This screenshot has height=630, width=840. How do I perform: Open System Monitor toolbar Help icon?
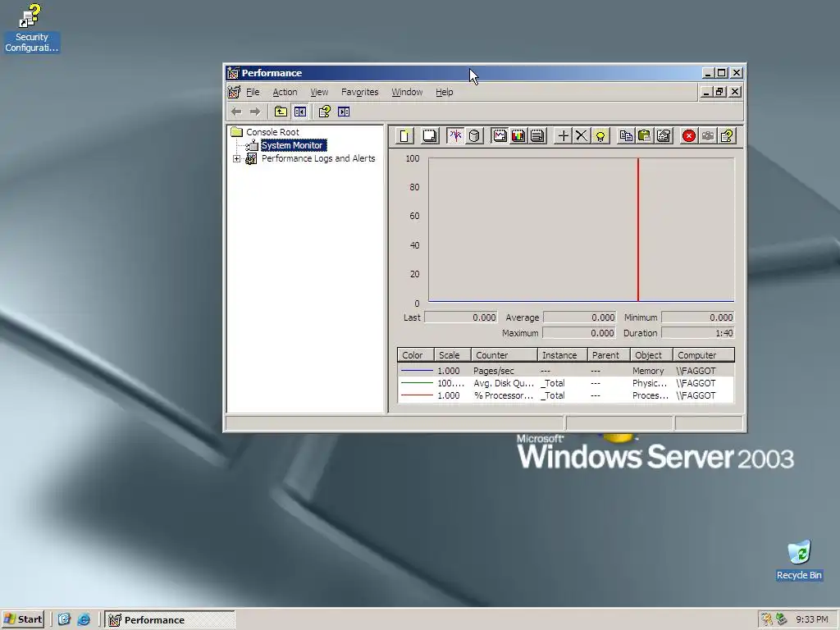click(x=727, y=136)
